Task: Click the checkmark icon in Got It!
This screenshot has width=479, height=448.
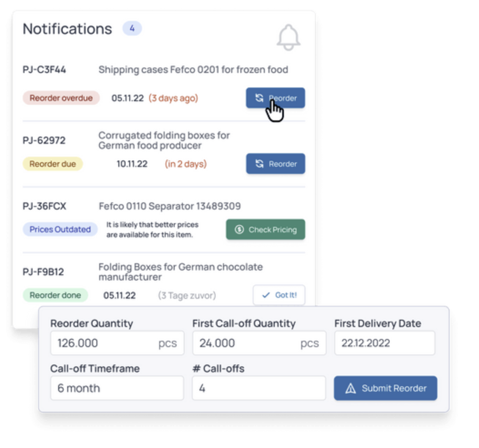Action: pyautogui.click(x=266, y=295)
